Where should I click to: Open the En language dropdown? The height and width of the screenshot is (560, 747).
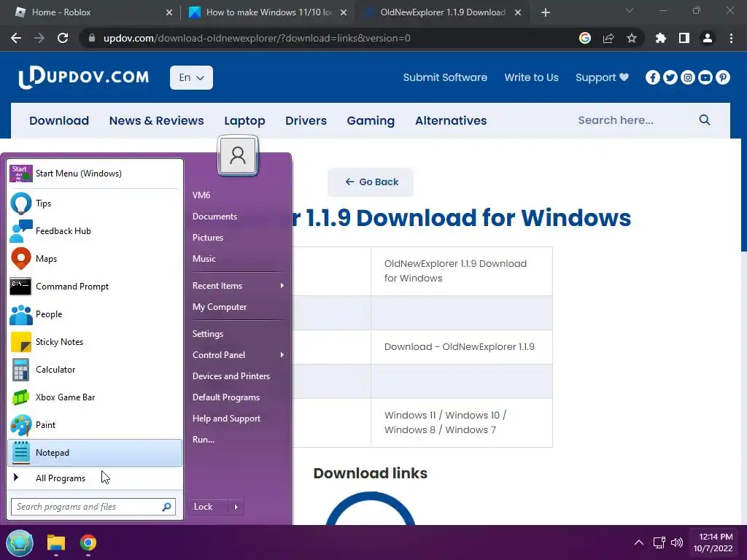[192, 77]
